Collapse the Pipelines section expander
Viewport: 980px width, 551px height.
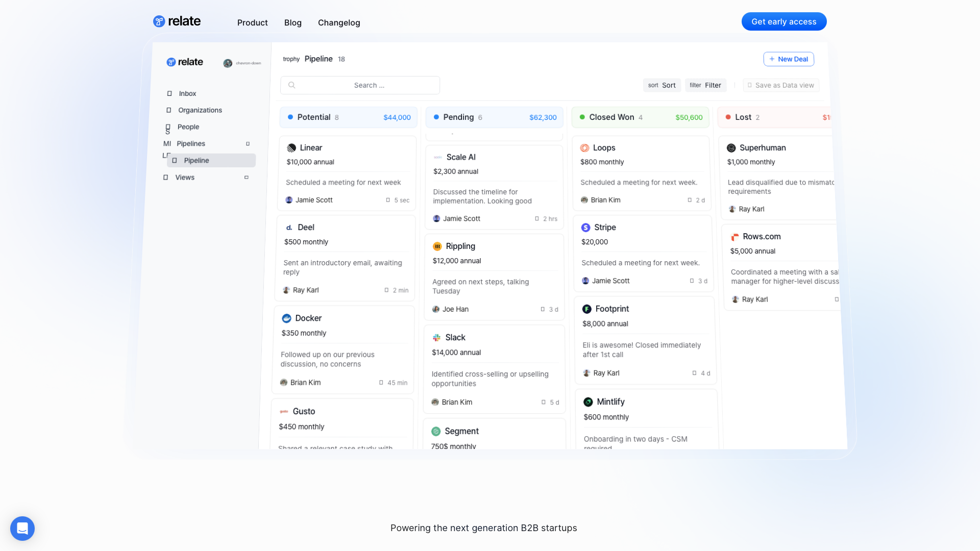coord(248,144)
